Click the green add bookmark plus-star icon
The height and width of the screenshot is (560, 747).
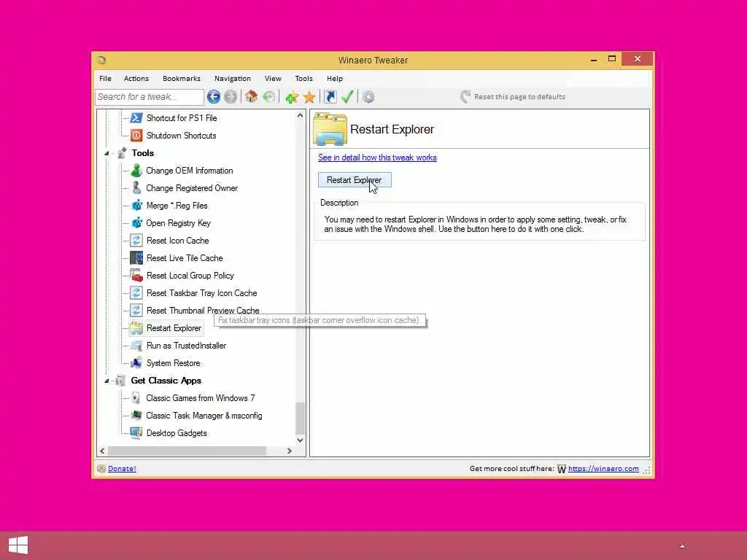(x=292, y=97)
